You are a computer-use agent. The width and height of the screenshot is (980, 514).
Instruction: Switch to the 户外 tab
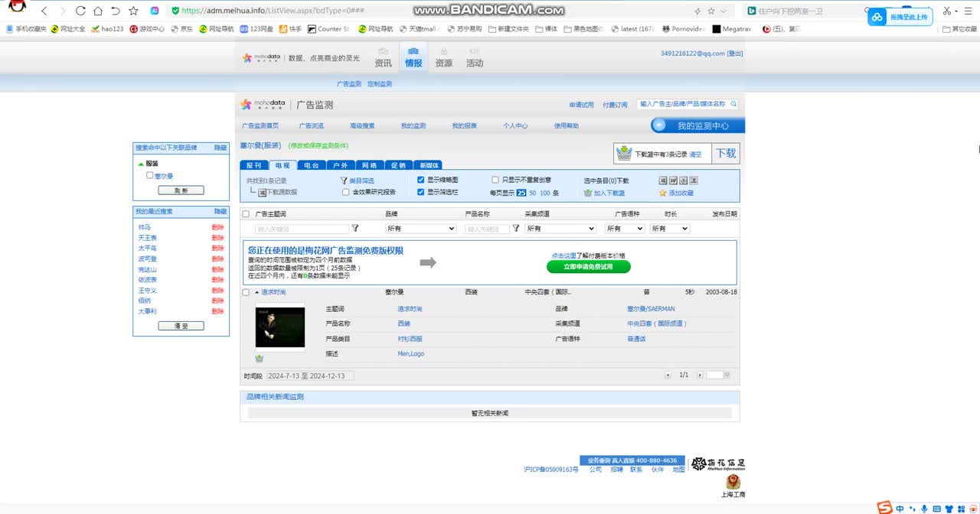point(340,165)
